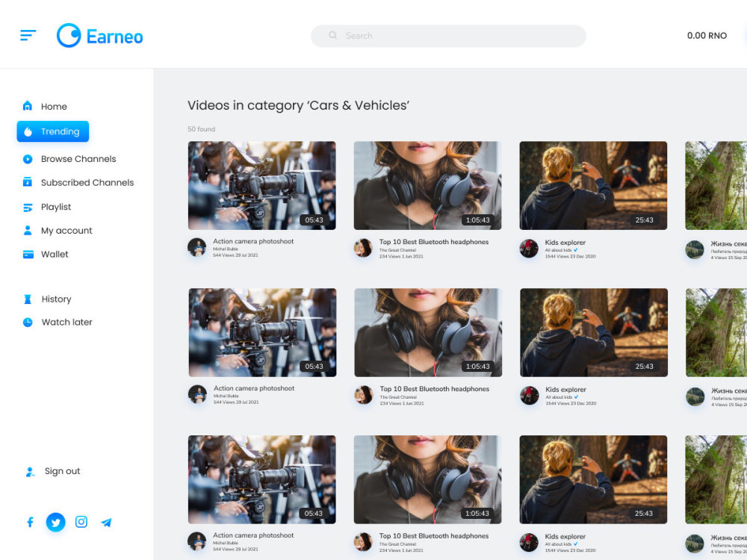Screen dimensions: 747x560
Task: Click The Great Channel avatar in the bottom row
Action: 363,542
